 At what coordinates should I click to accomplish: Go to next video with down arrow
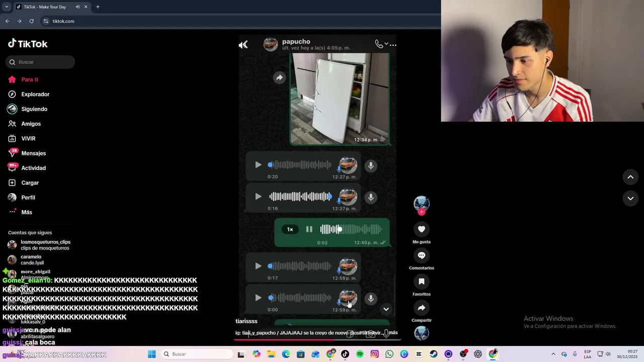[630, 199]
